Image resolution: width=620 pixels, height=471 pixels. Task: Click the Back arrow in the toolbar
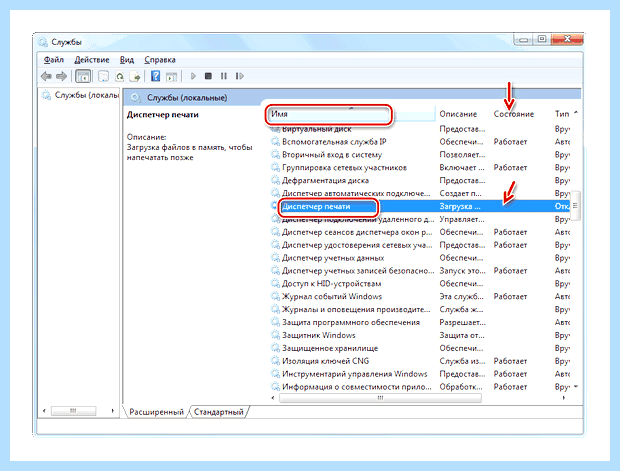coord(46,76)
